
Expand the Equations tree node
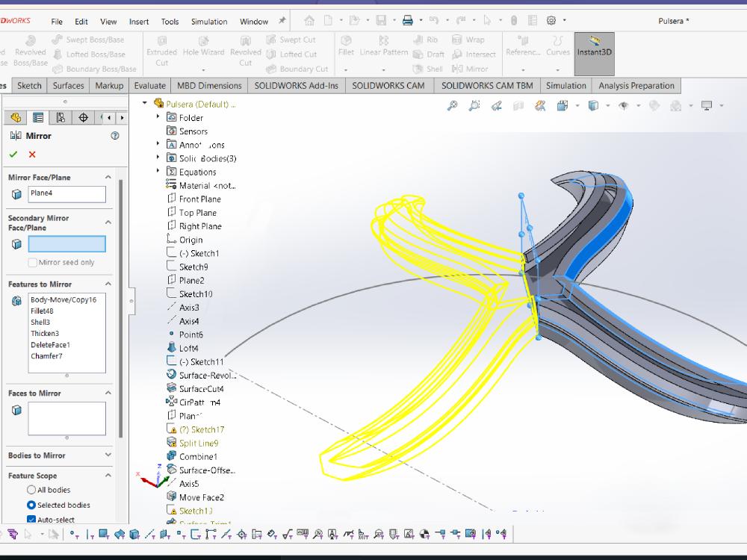[x=158, y=170]
